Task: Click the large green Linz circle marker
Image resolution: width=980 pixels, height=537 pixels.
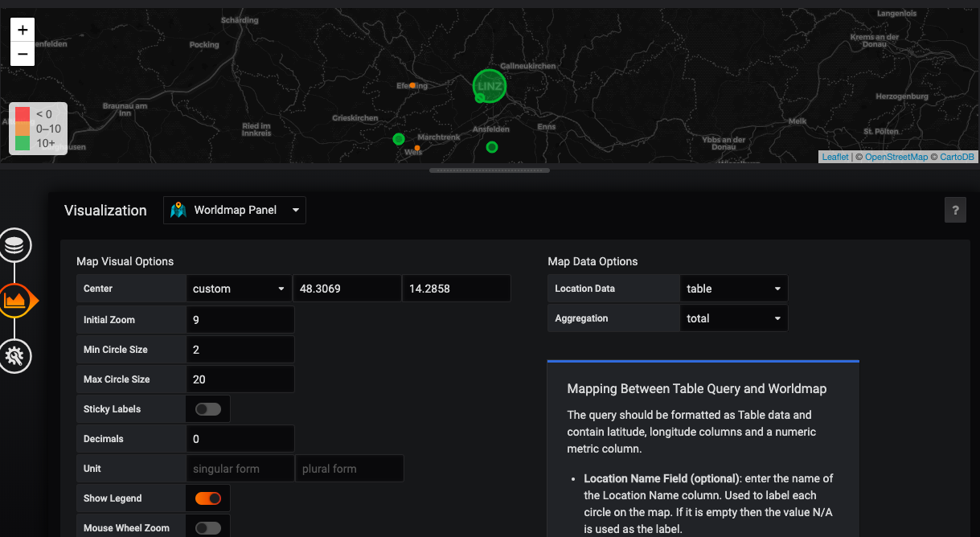Action: (490, 85)
